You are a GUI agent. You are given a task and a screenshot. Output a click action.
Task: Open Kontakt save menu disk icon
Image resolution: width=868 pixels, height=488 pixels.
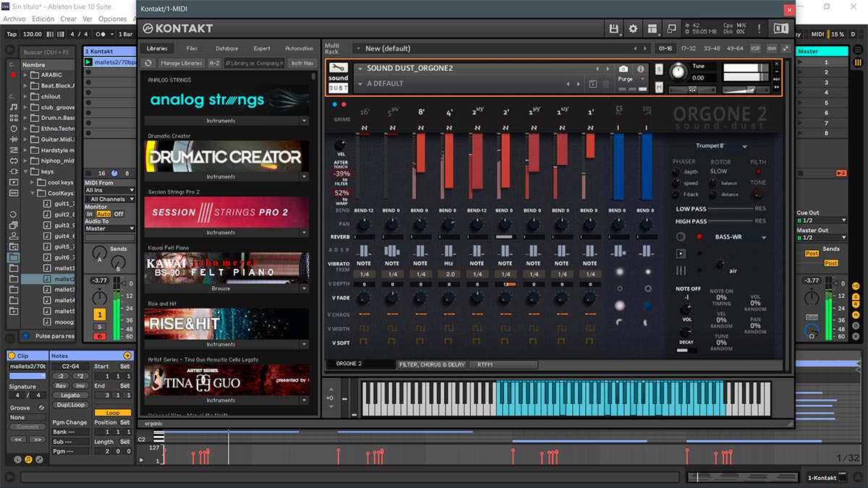pyautogui.click(x=613, y=28)
